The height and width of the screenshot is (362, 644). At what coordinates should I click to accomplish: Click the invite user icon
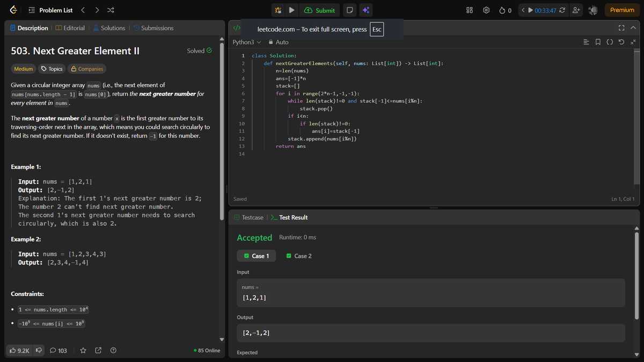[x=577, y=10]
